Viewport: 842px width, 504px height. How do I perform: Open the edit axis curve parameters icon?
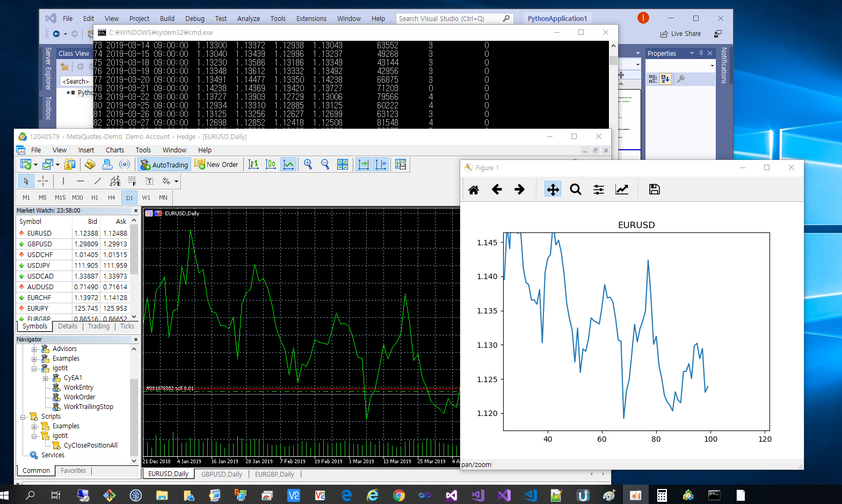click(622, 189)
